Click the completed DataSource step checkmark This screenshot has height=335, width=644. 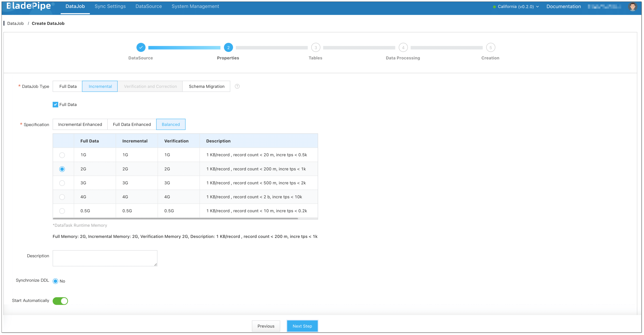pos(141,47)
